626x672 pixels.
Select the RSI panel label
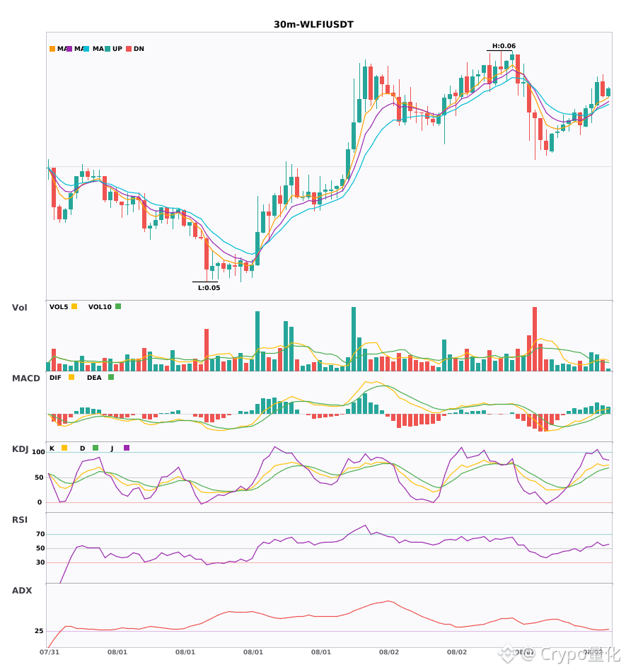[x=20, y=520]
